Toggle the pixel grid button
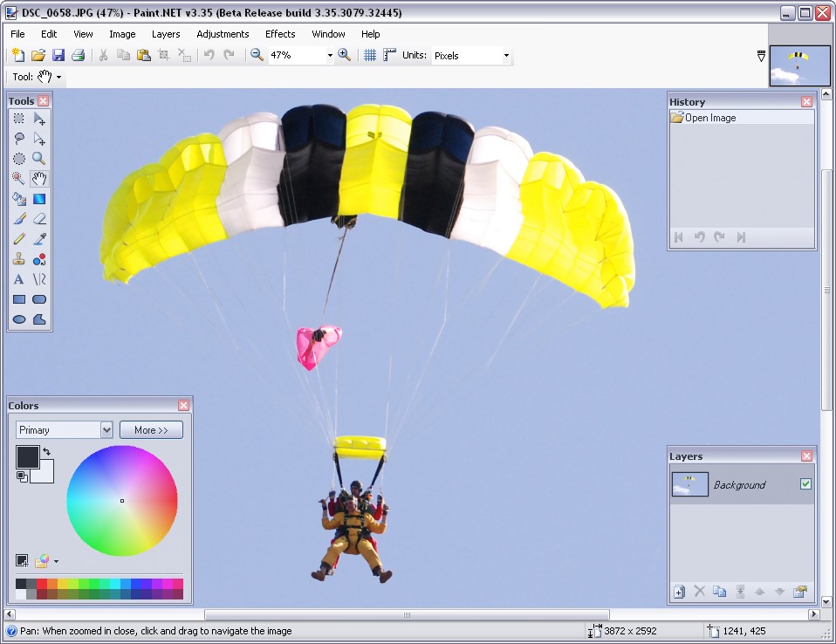The image size is (836, 644). click(x=370, y=55)
